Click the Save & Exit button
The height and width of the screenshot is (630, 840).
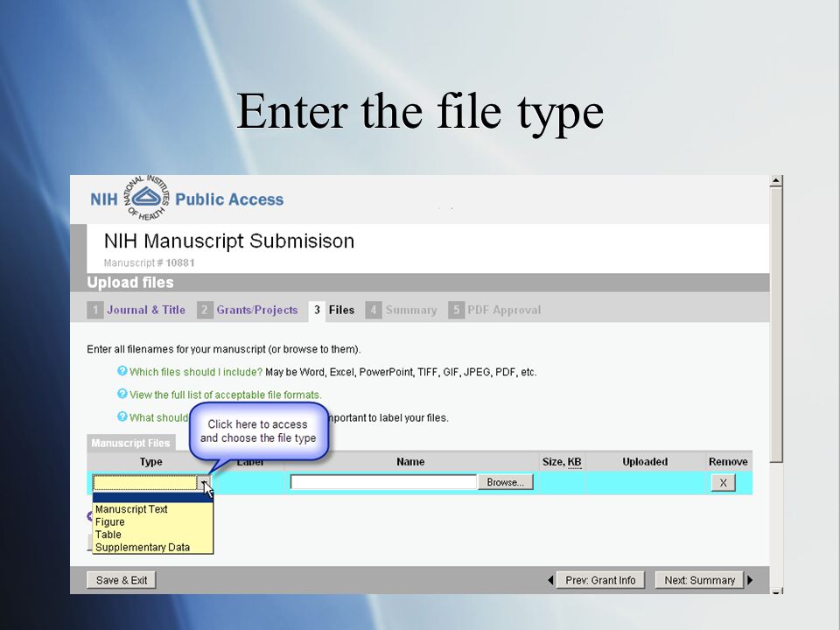(122, 580)
